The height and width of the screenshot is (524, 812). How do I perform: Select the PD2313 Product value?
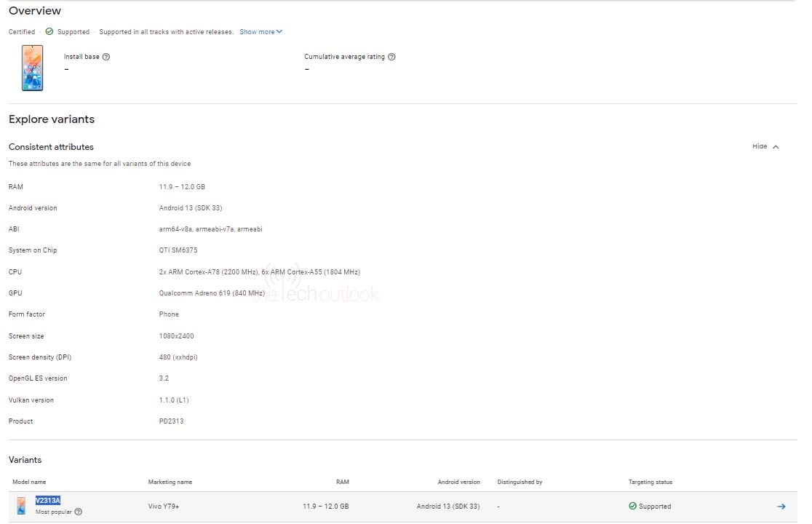point(172,421)
